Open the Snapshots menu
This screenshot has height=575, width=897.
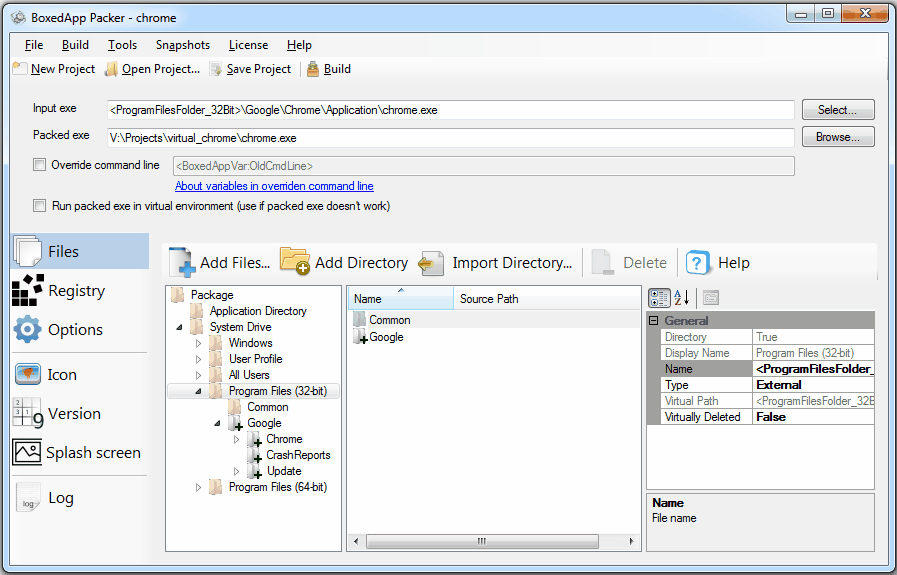tap(183, 45)
